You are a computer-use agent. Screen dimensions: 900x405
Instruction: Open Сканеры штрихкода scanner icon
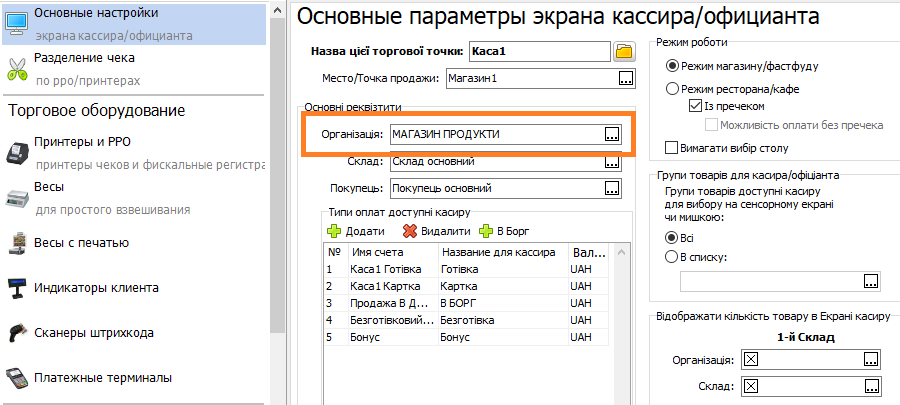pyautogui.click(x=17, y=333)
